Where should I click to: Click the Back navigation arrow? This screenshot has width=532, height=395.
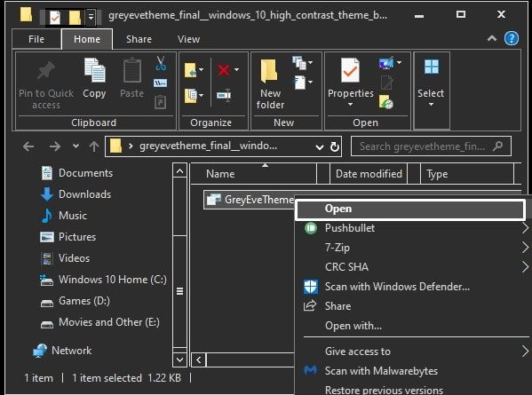click(x=28, y=146)
